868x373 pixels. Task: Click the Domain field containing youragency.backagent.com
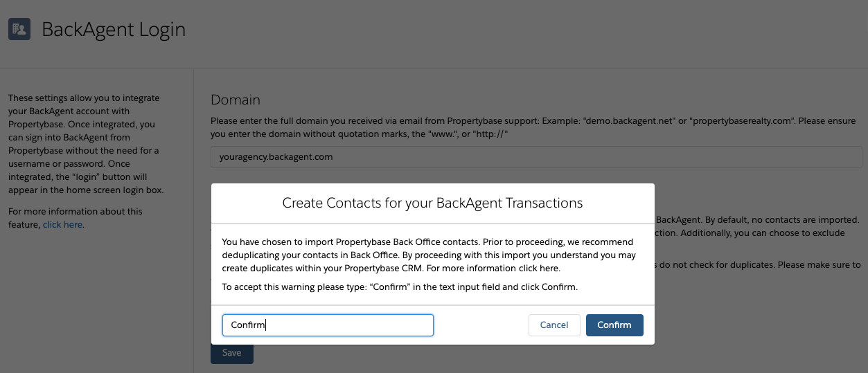pos(536,157)
